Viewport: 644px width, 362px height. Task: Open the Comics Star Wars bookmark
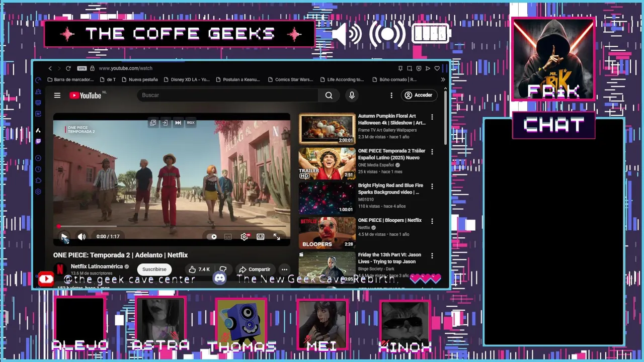click(x=290, y=79)
